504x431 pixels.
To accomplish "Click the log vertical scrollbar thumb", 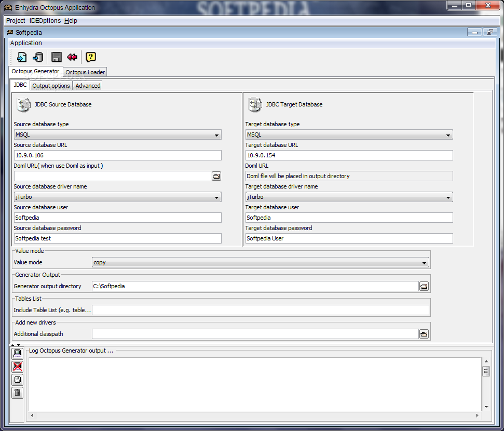I will [x=486, y=371].
